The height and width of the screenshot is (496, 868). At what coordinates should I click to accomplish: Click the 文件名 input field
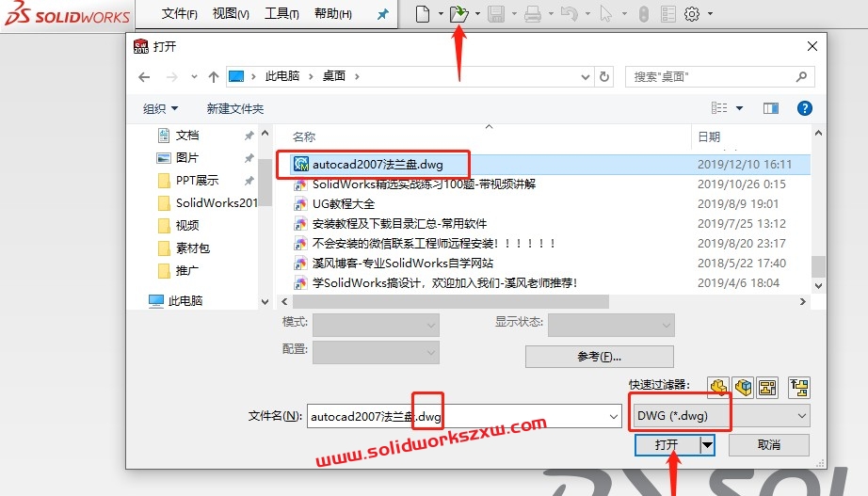coord(463,416)
